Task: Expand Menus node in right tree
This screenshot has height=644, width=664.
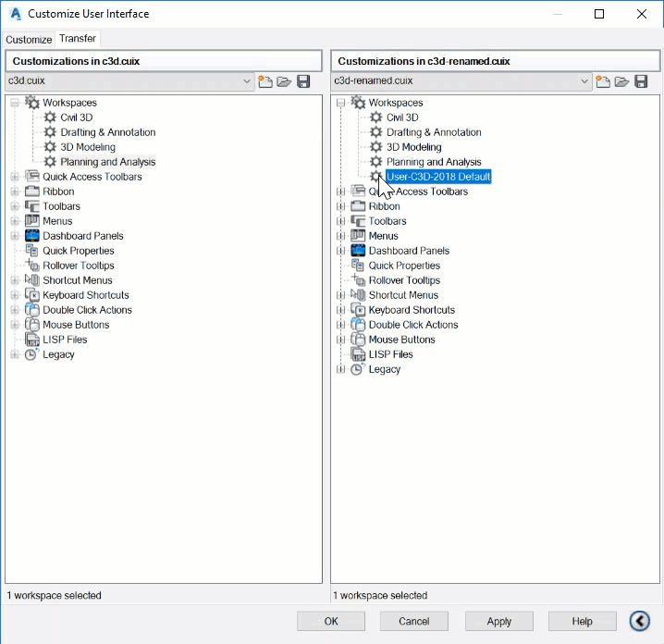Action: click(x=340, y=236)
